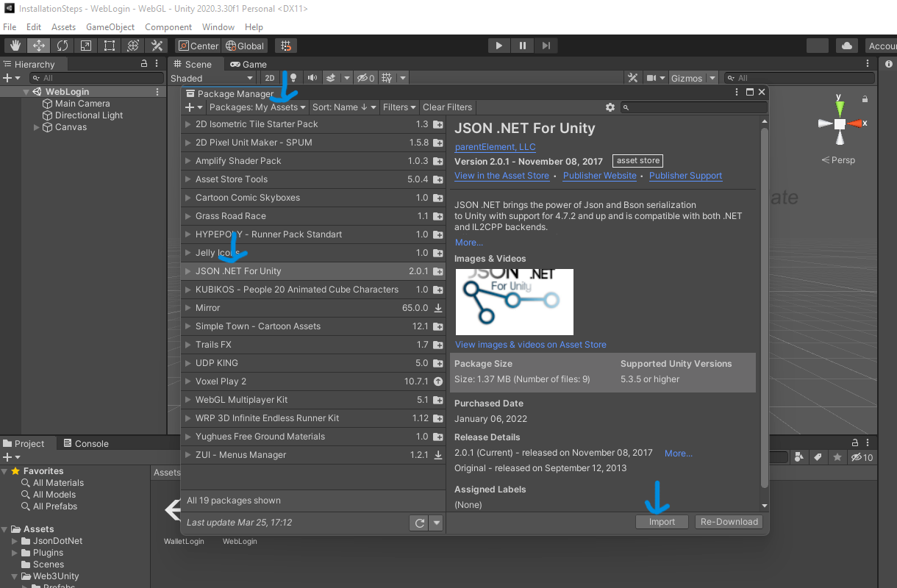Click Mirror's download icon

point(438,308)
